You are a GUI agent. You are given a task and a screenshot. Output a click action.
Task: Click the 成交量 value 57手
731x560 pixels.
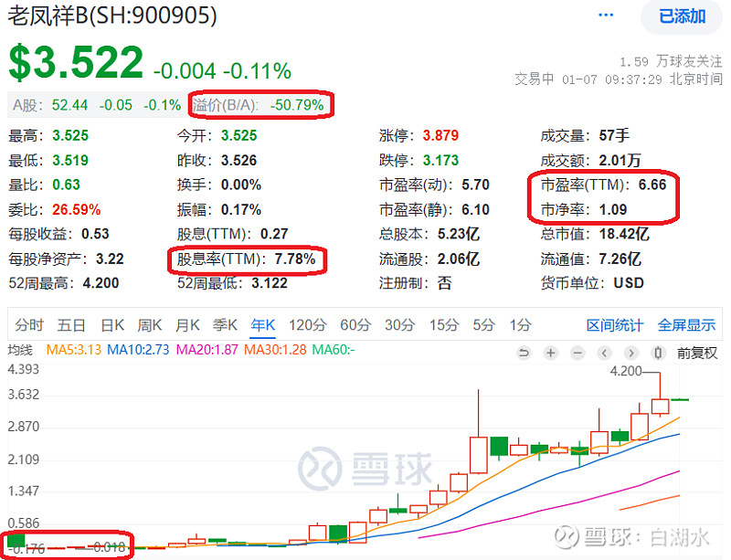(614, 136)
